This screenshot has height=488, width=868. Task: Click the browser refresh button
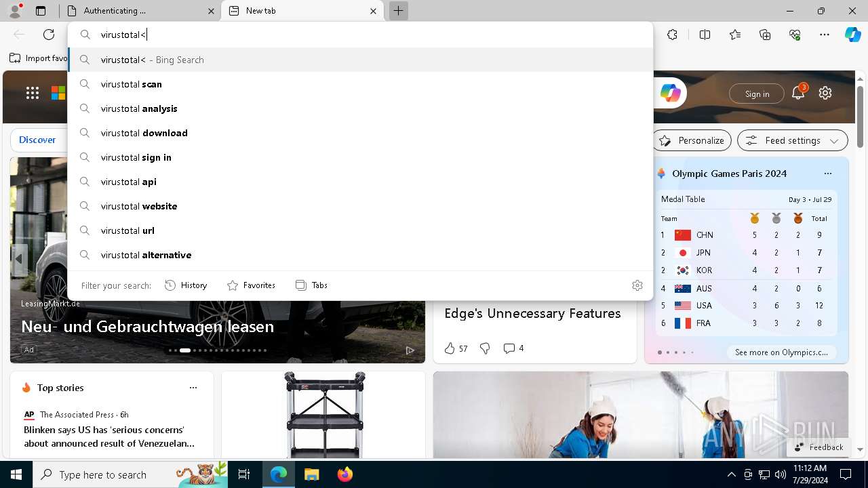click(49, 35)
